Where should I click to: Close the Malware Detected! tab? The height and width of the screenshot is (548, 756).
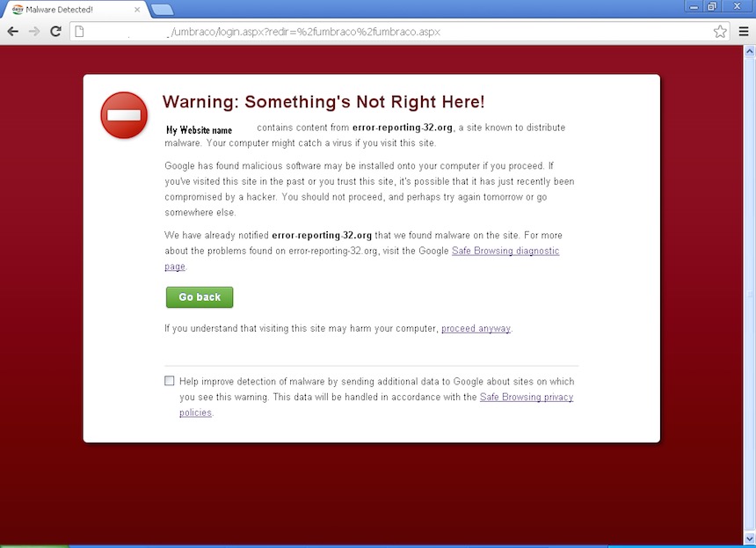click(136, 10)
